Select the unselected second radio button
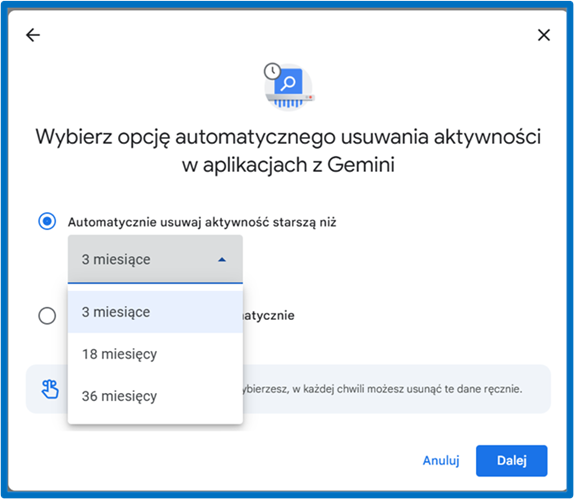The width and height of the screenshot is (574, 499). (x=47, y=316)
